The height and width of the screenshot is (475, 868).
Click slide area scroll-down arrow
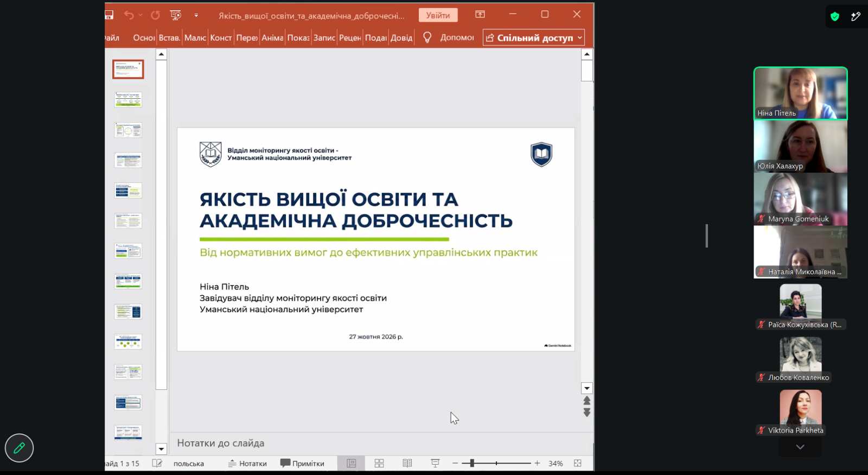tap(587, 388)
